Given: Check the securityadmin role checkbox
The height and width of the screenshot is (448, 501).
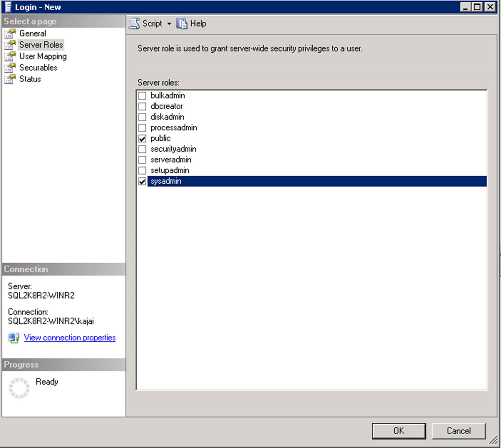Looking at the screenshot, I should (x=142, y=149).
